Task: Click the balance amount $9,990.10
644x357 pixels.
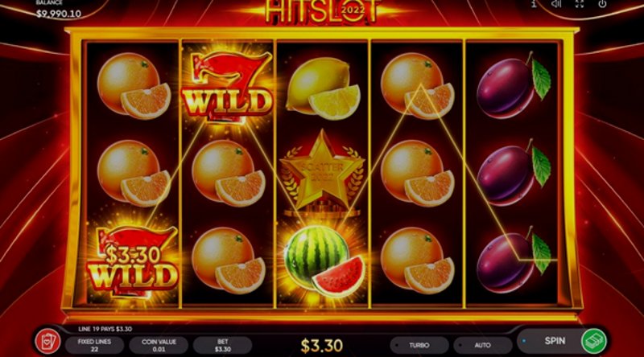Action: (59, 14)
